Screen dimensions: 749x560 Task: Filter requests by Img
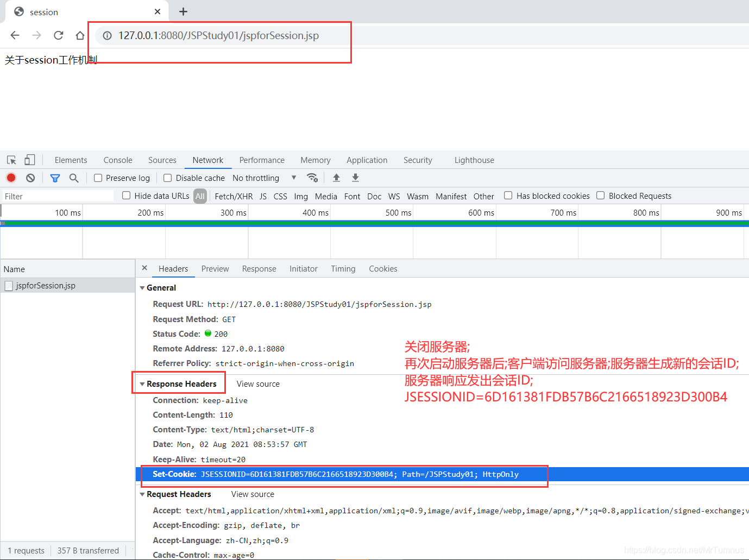[301, 196]
